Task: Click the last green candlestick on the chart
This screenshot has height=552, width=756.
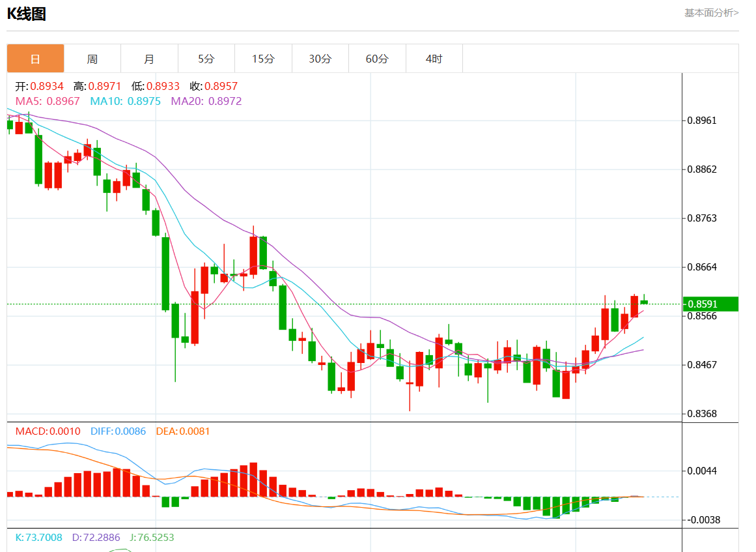Action: pos(644,302)
